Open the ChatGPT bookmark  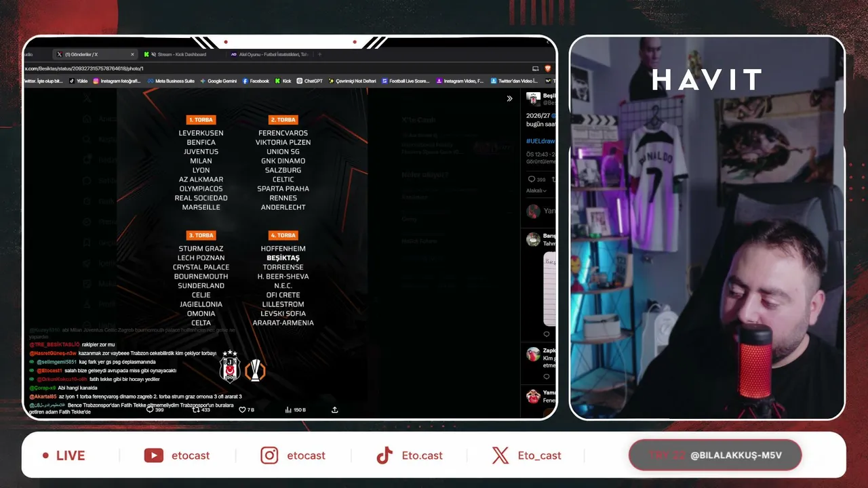pyautogui.click(x=310, y=81)
